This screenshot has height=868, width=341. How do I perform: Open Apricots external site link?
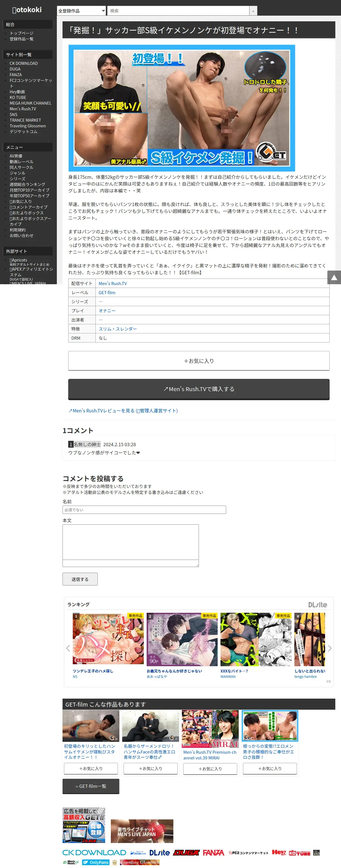coord(18,260)
